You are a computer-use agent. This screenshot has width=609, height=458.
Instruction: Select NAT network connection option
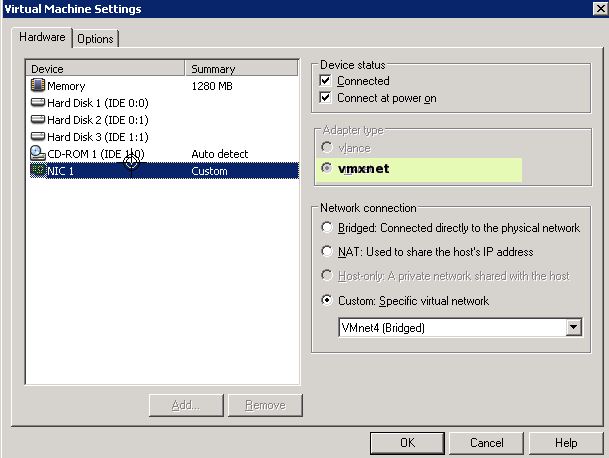click(x=328, y=252)
